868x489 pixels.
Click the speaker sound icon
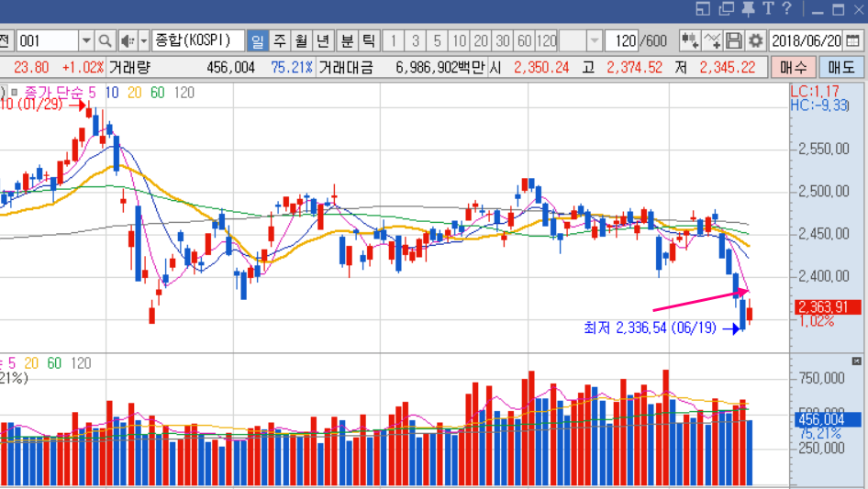coord(128,41)
